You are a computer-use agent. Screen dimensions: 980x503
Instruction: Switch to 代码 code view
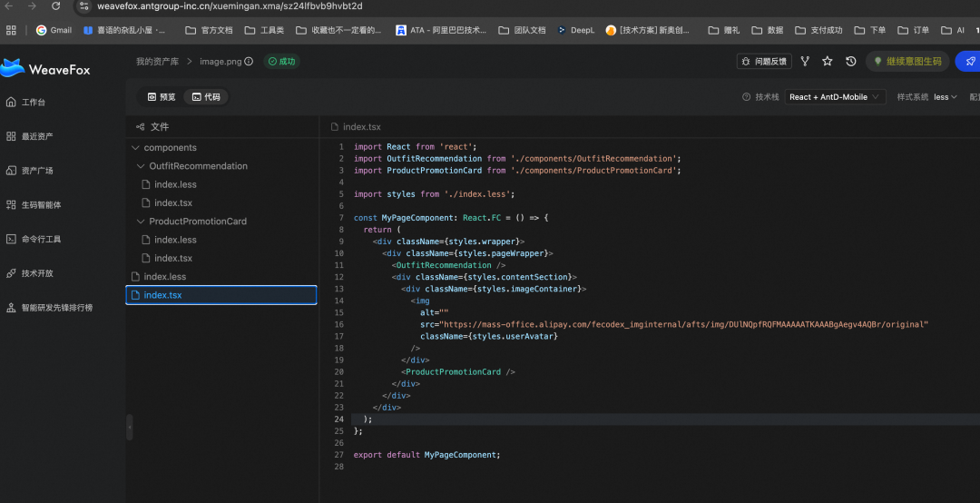point(205,97)
